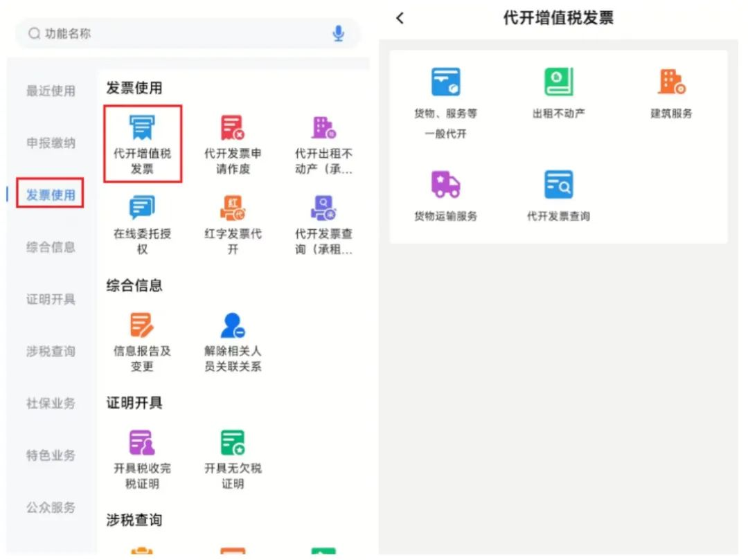Tap the microphone voice search icon
Screen dimensions: 748x560
[338, 33]
